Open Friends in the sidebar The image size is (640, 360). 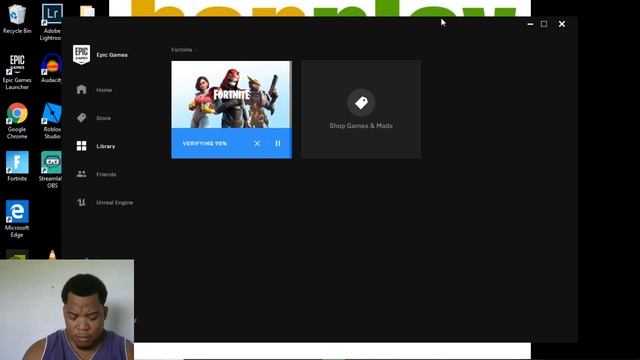(x=106, y=174)
